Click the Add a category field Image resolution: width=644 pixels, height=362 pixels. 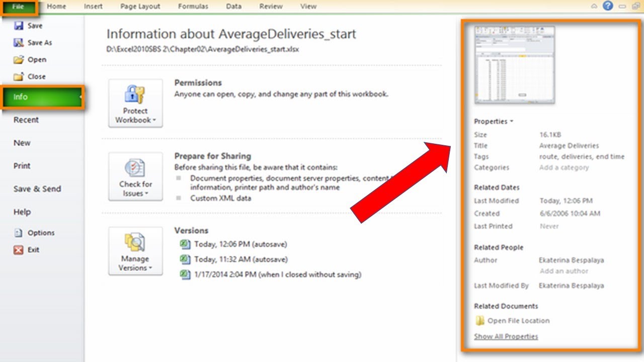[564, 168]
